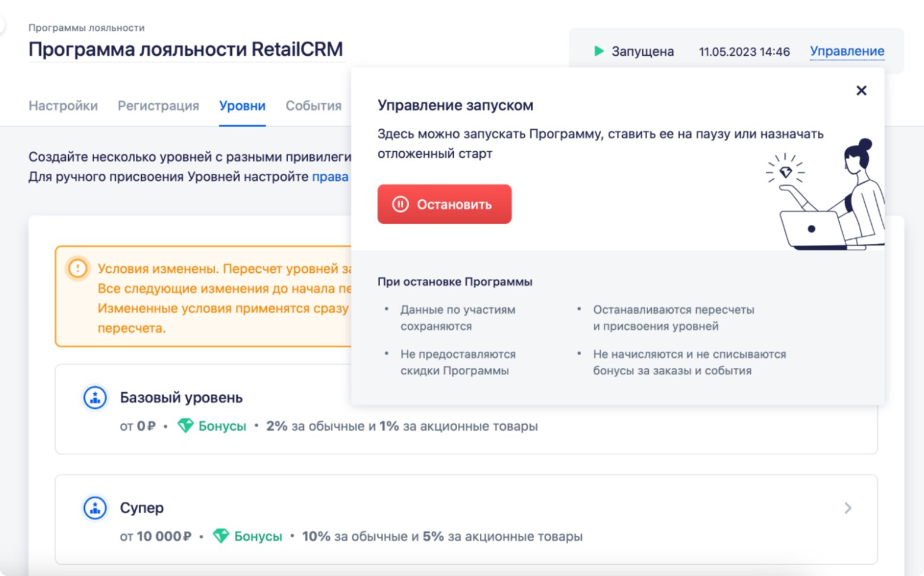
Task: Click the Программы лояльности breadcrumb
Action: pos(87,27)
